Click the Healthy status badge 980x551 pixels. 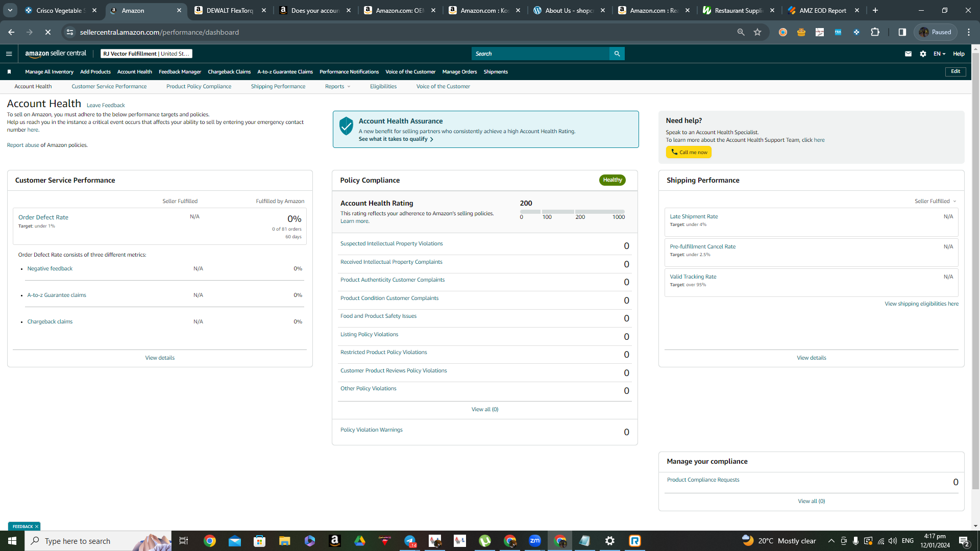(x=612, y=180)
